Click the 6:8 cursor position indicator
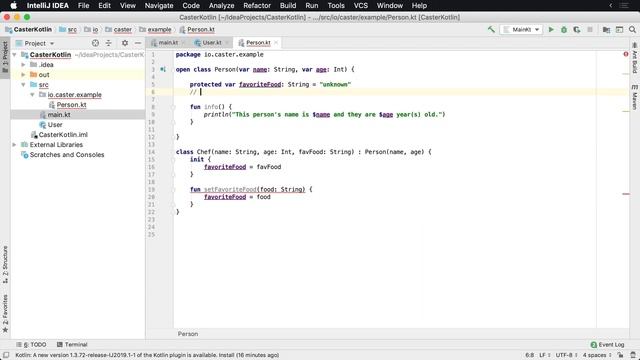This screenshot has height=360, width=640. [x=529, y=355]
